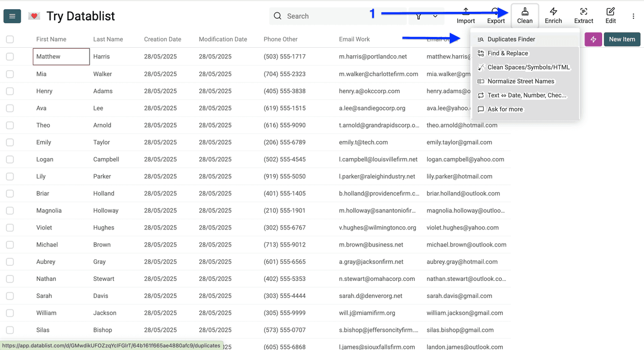Click email michael.brown@outlook.com
The height and width of the screenshot is (350, 644).
tap(466, 245)
